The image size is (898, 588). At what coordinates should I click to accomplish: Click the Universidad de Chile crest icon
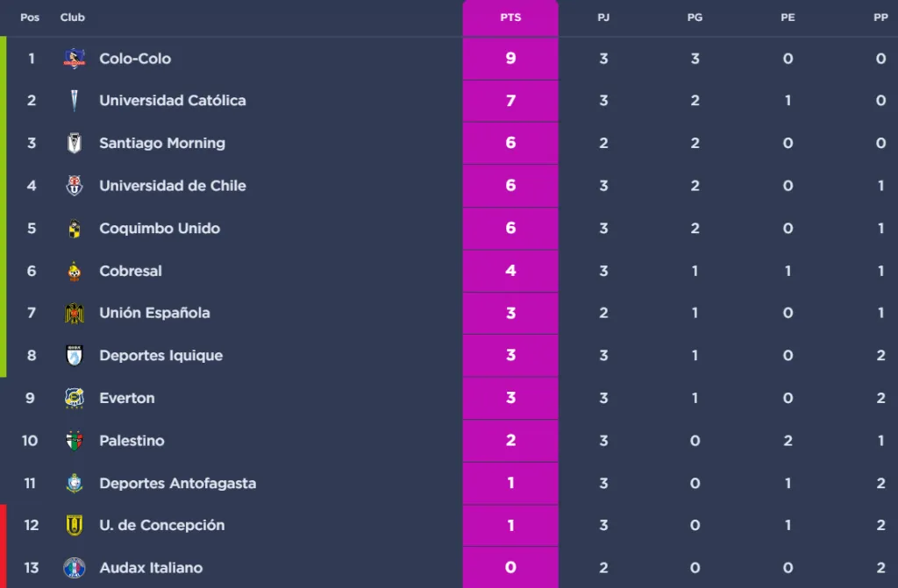coord(75,186)
